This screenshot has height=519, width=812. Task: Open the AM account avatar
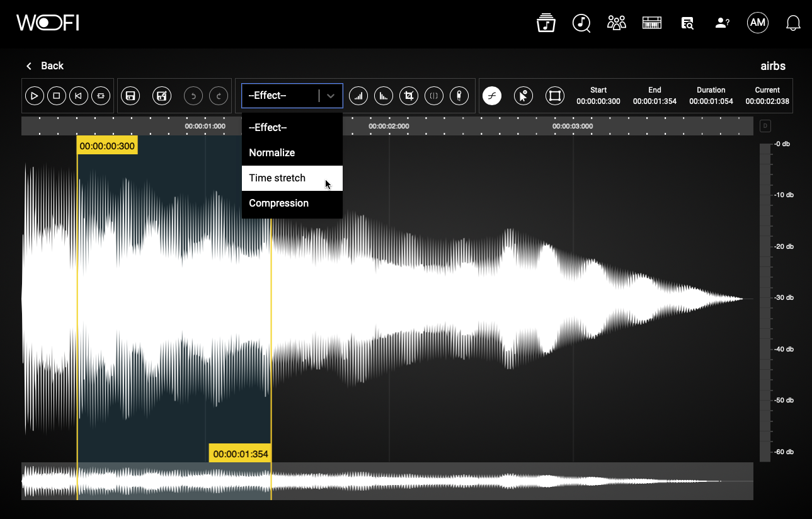click(758, 23)
